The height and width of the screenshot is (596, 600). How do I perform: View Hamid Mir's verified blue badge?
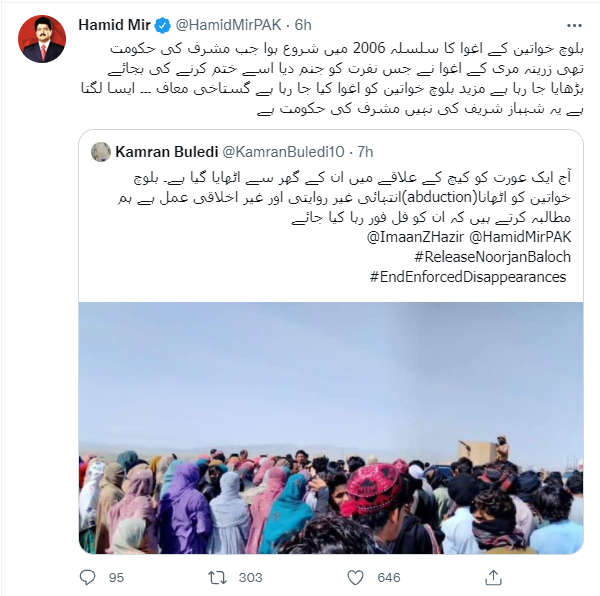(x=163, y=26)
